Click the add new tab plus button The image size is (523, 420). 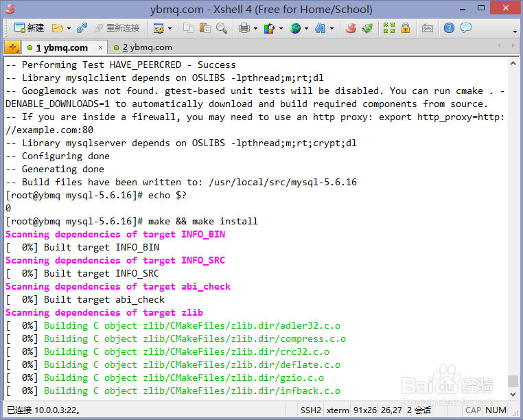(x=12, y=47)
